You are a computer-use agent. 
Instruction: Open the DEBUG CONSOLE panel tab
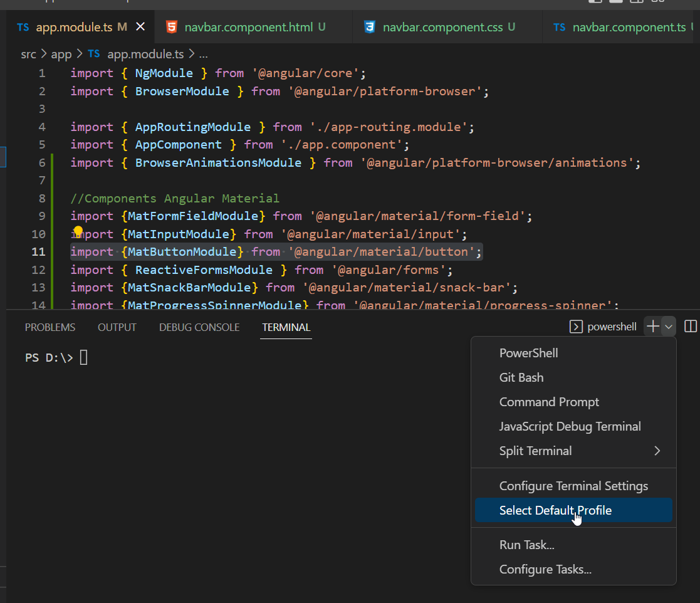199,327
